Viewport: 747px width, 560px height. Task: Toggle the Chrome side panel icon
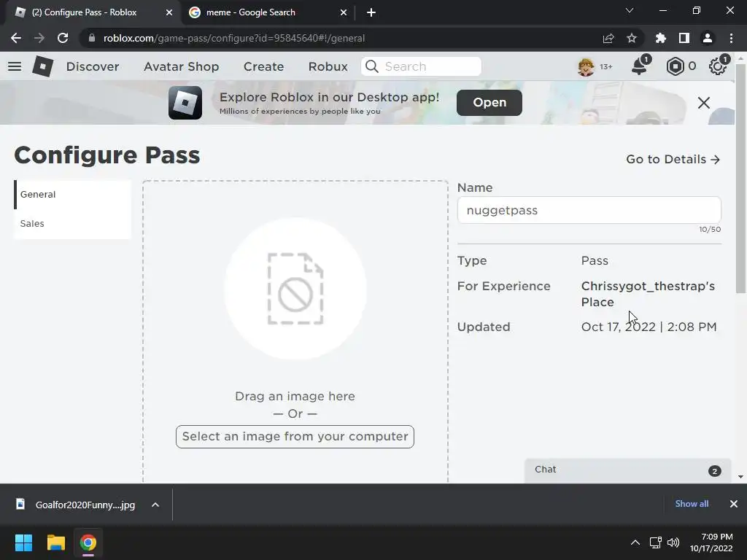[x=684, y=38]
